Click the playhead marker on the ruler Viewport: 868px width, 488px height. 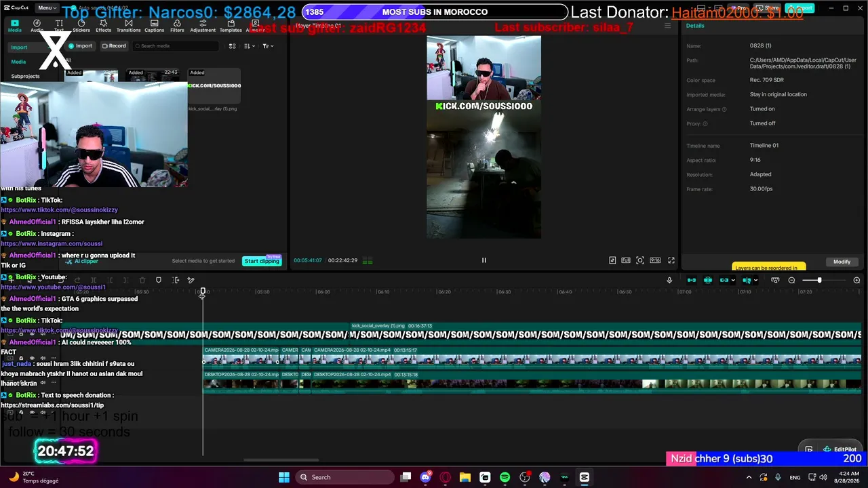point(202,292)
